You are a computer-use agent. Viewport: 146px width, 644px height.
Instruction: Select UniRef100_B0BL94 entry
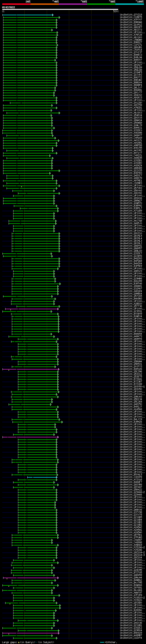point(131,57)
